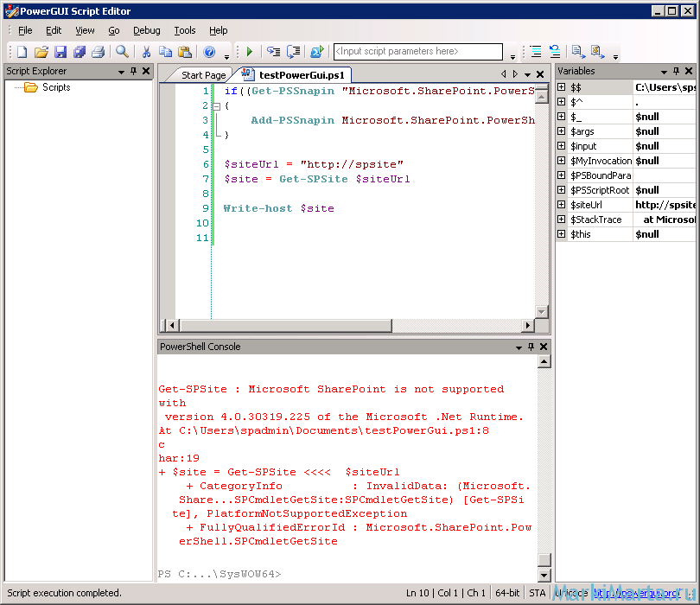This screenshot has width=700, height=605.
Task: Open the standard toolbar overflow options arrow
Action: pyautogui.click(x=226, y=57)
